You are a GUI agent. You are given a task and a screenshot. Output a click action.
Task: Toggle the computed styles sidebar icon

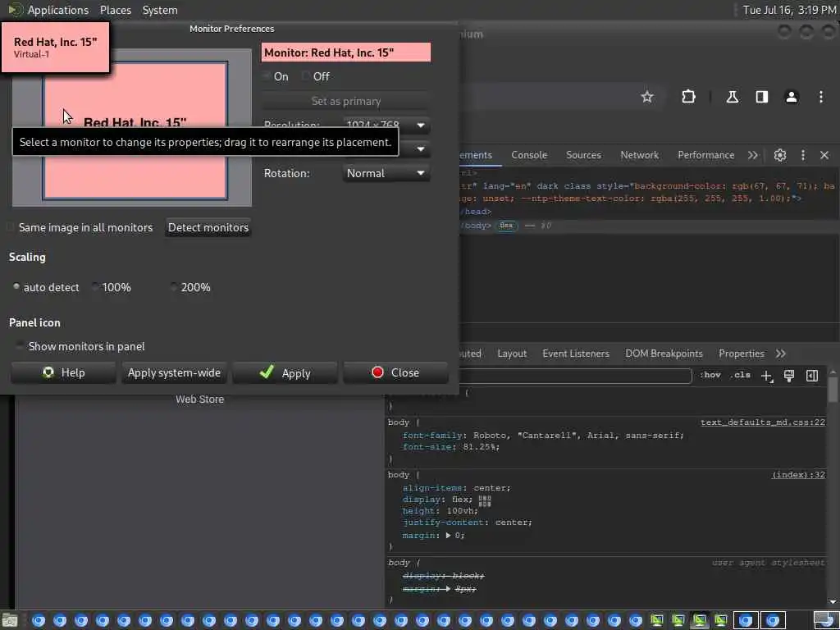point(812,376)
